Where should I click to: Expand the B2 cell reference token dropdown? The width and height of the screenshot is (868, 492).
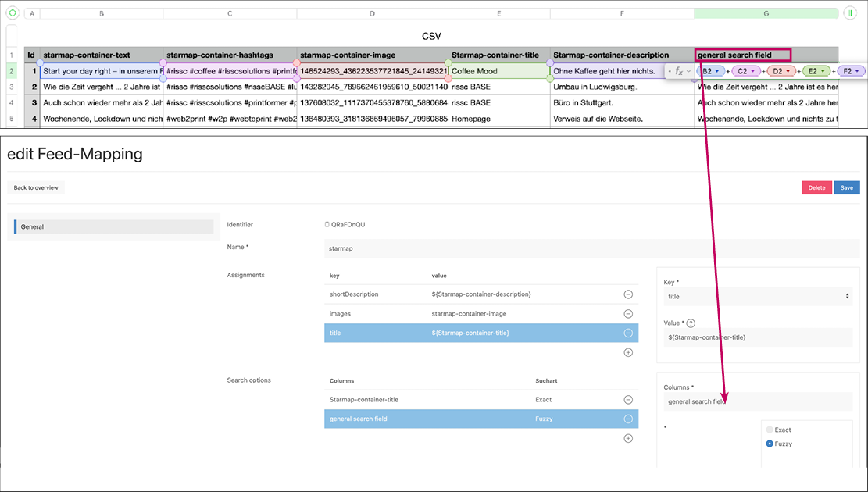(717, 71)
